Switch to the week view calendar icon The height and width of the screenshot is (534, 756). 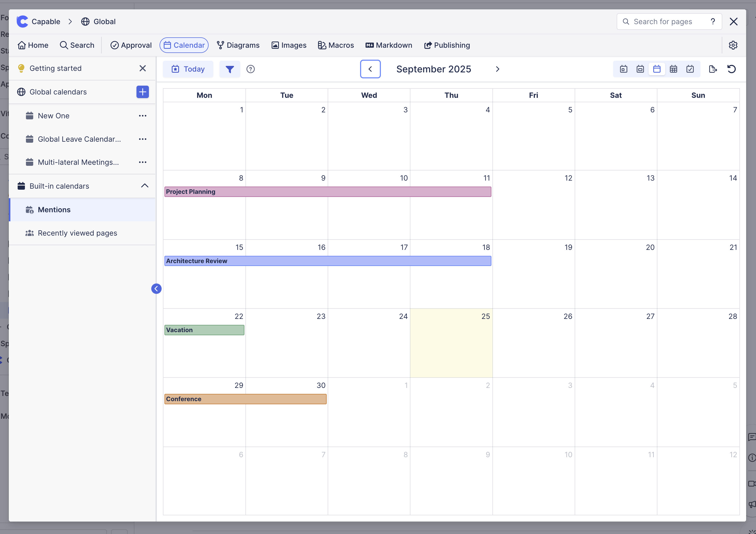[x=640, y=69]
